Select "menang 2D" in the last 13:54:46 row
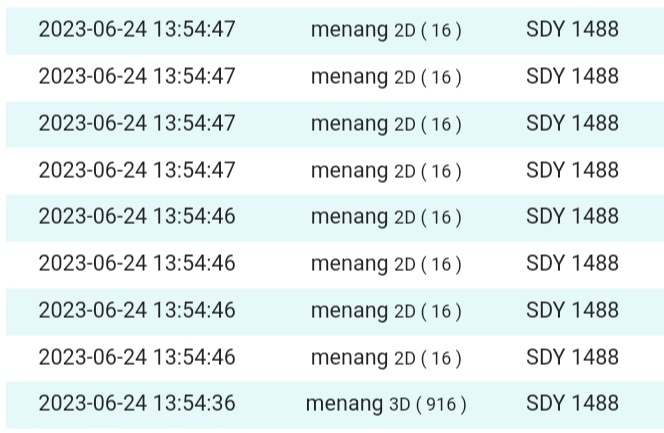 click(386, 356)
